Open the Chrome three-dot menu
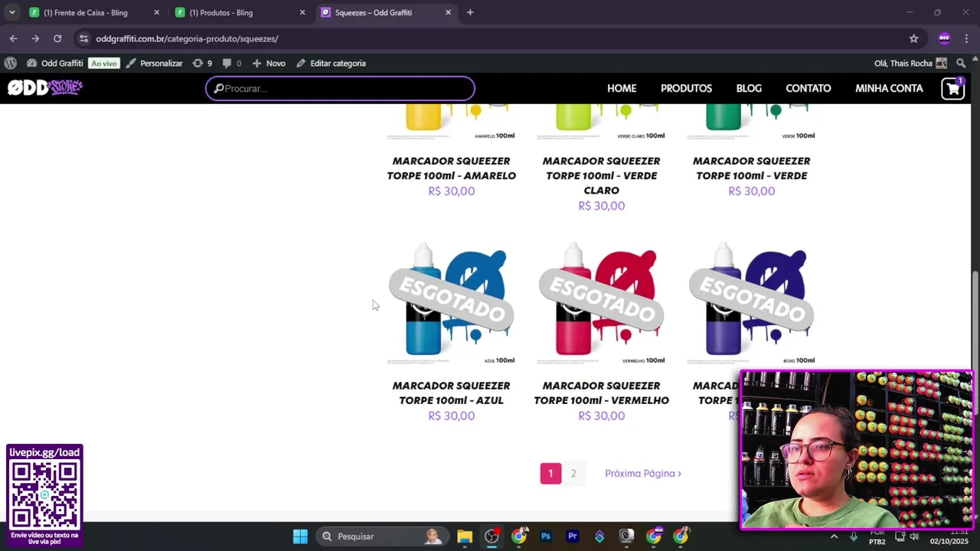The width and height of the screenshot is (980, 551). coord(966,38)
